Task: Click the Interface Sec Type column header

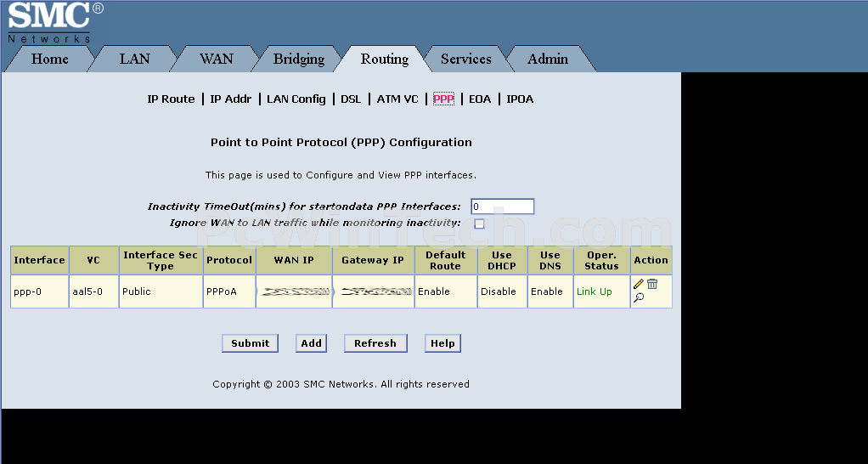Action: [161, 260]
